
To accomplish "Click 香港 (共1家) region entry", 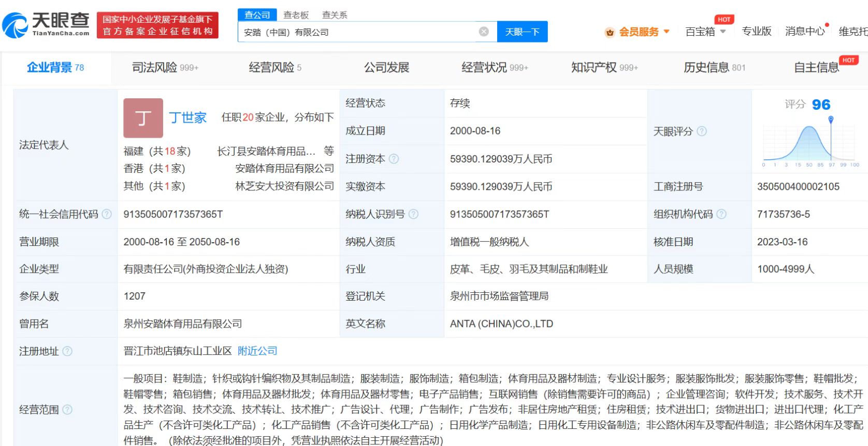I will (154, 168).
